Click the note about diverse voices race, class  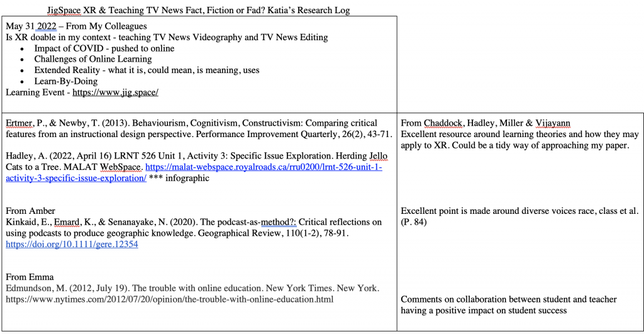click(x=519, y=211)
